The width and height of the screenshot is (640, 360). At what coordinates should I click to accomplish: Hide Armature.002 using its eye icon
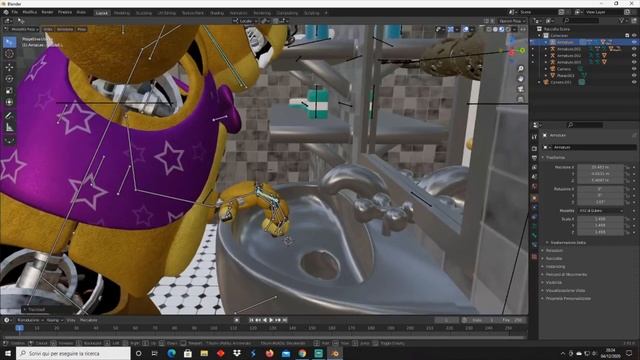pyautogui.click(x=634, y=55)
